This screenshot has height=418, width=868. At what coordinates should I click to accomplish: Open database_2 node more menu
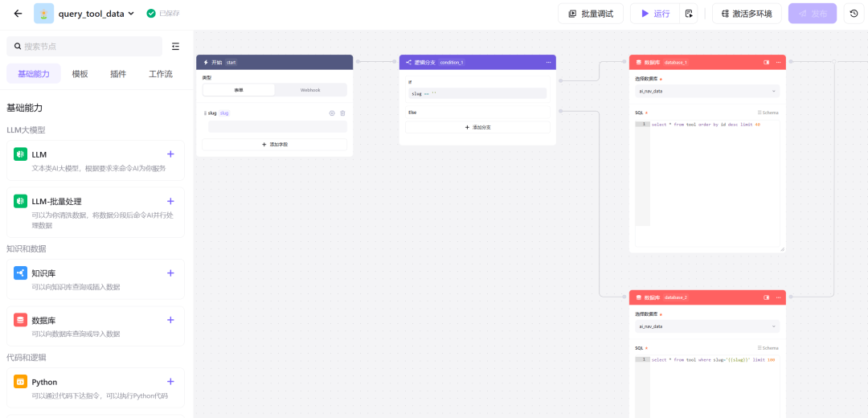click(778, 297)
